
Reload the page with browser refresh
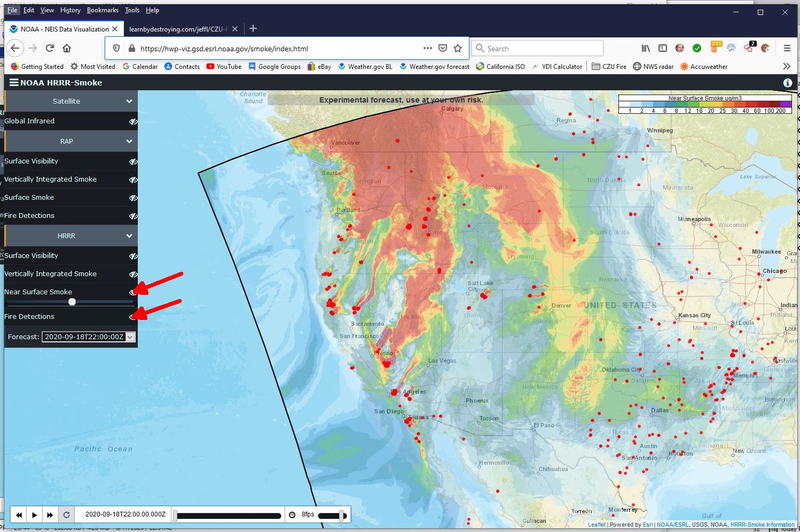coord(50,48)
